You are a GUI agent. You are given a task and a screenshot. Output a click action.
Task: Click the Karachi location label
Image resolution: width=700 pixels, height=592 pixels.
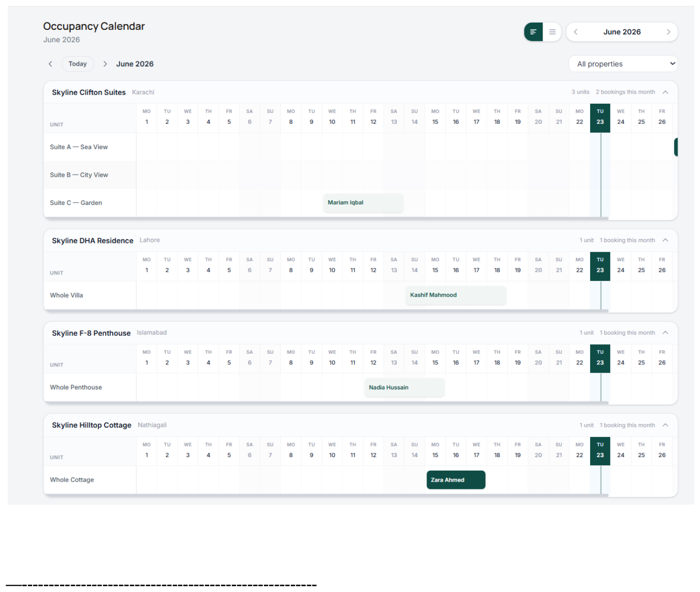click(143, 92)
